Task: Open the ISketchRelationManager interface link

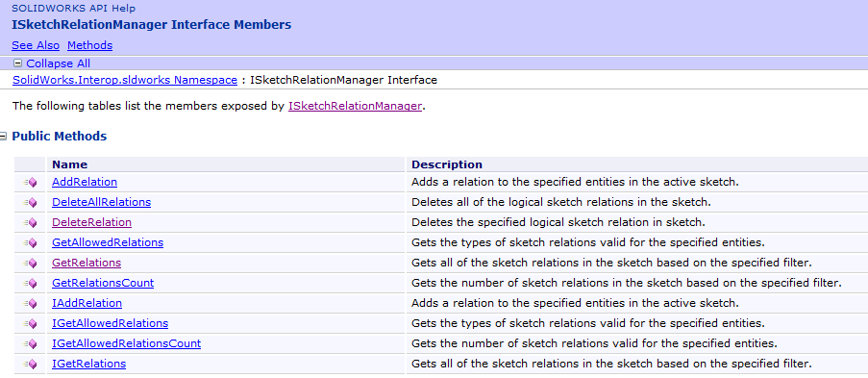Action: coord(355,106)
